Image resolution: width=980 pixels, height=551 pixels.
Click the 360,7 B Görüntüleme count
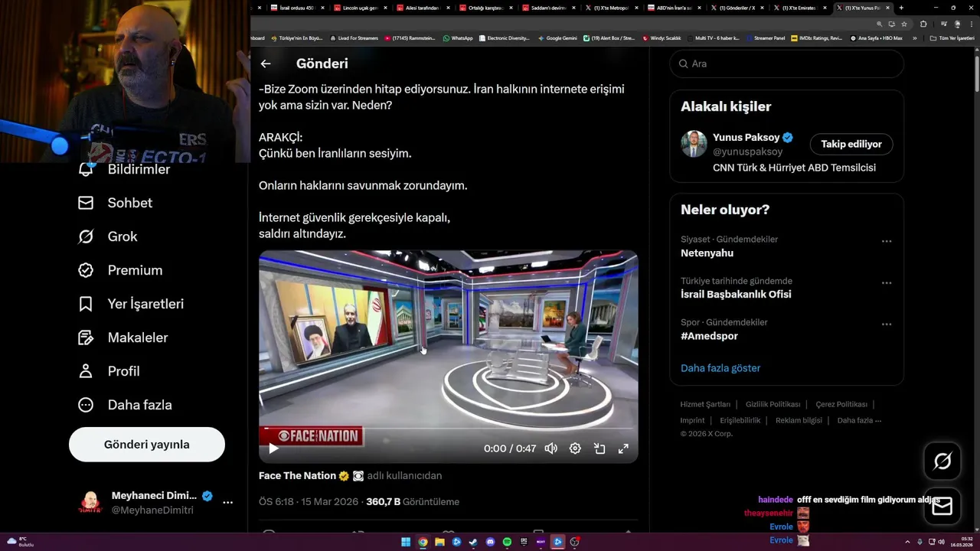coord(413,502)
